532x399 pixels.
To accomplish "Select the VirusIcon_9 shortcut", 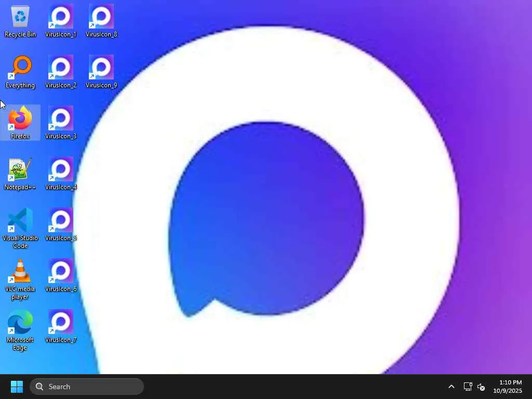I will pyautogui.click(x=101, y=72).
